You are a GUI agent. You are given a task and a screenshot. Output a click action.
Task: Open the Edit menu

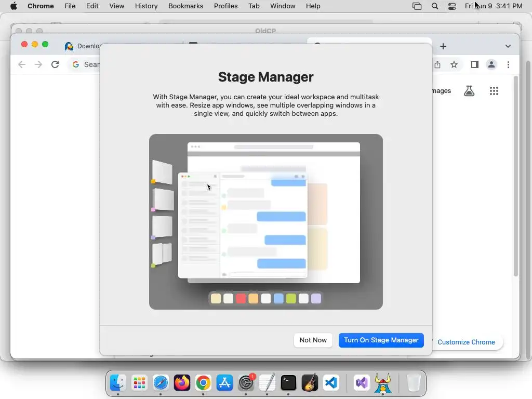tap(92, 6)
